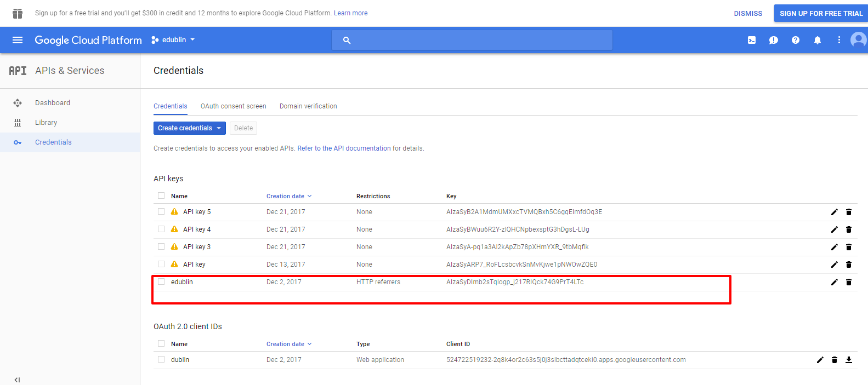Click the disabled Delete button
868x385 pixels.
[x=243, y=128]
